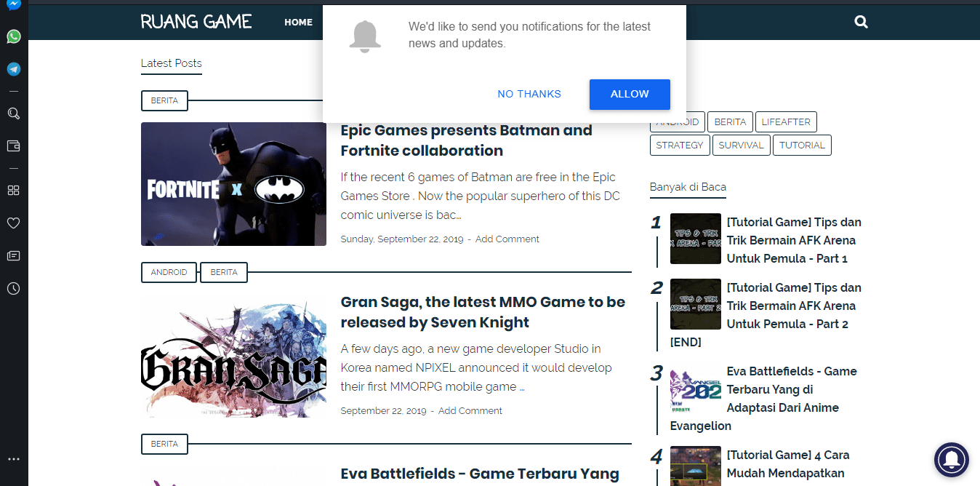Open AFK Arena Part 1 thumbnail
The height and width of the screenshot is (486, 980).
pyautogui.click(x=696, y=239)
